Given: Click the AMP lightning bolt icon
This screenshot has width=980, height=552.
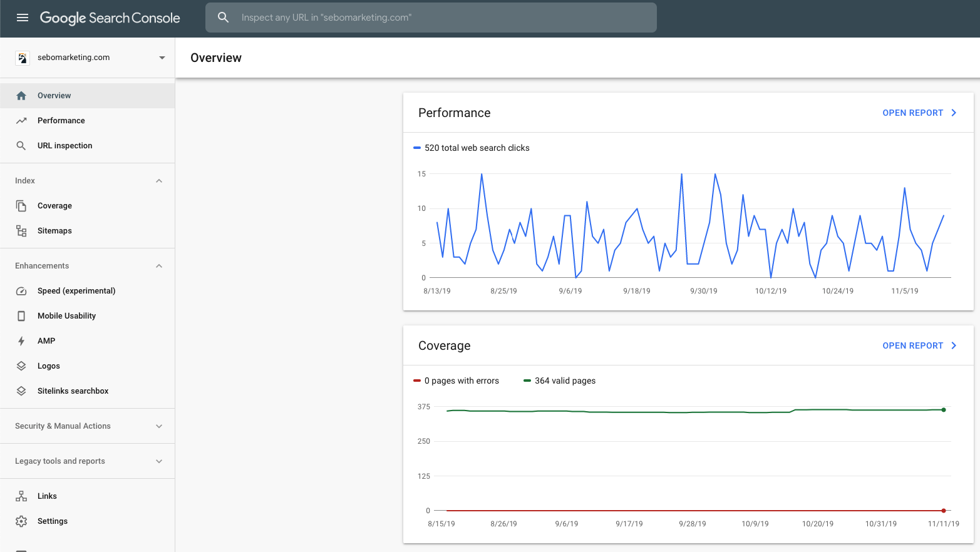Looking at the screenshot, I should coord(21,341).
